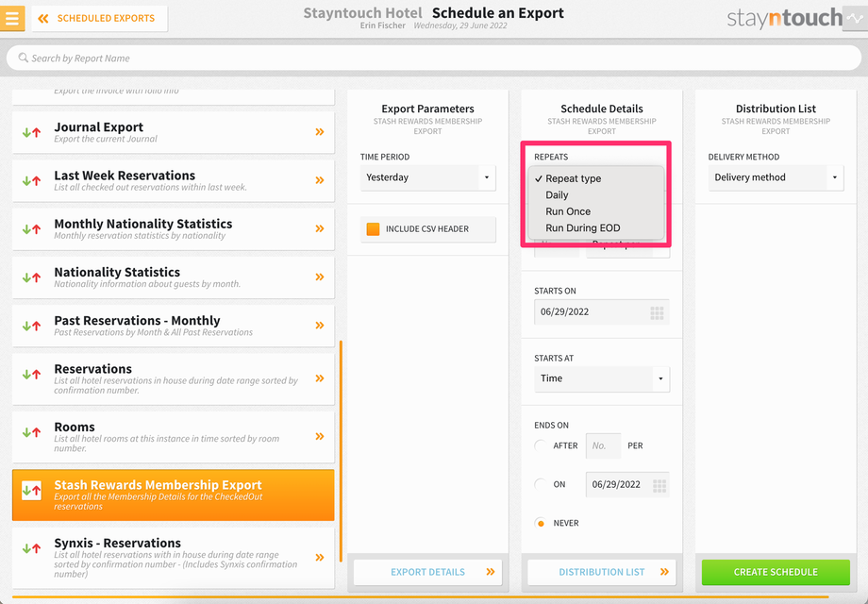The height and width of the screenshot is (604, 868).
Task: Select Synxis - Reservations report title
Action: 117,543
